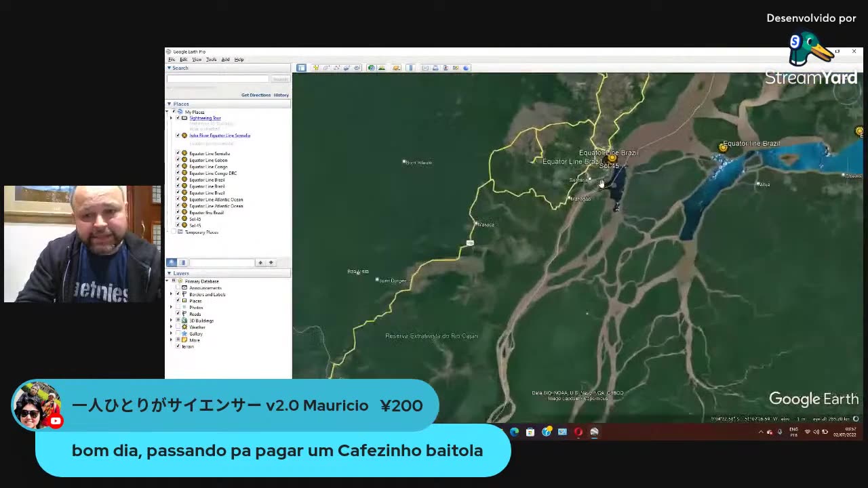Show historical imagery clock icon
The image size is (868, 488).
point(371,68)
